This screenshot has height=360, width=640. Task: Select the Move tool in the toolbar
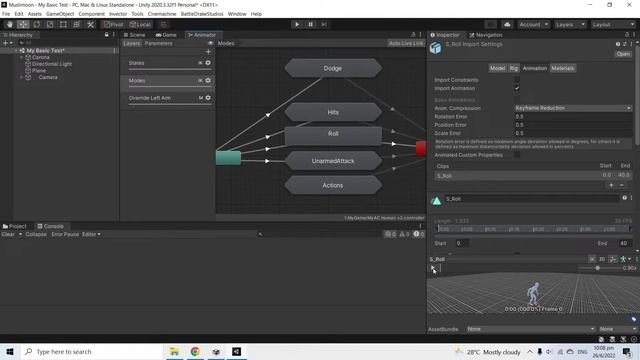[x=23, y=24]
